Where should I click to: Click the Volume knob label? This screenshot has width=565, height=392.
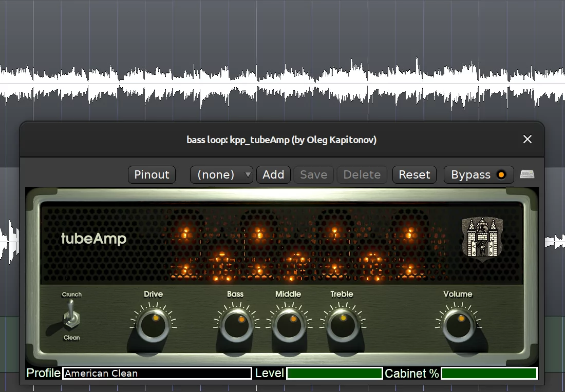click(x=458, y=294)
